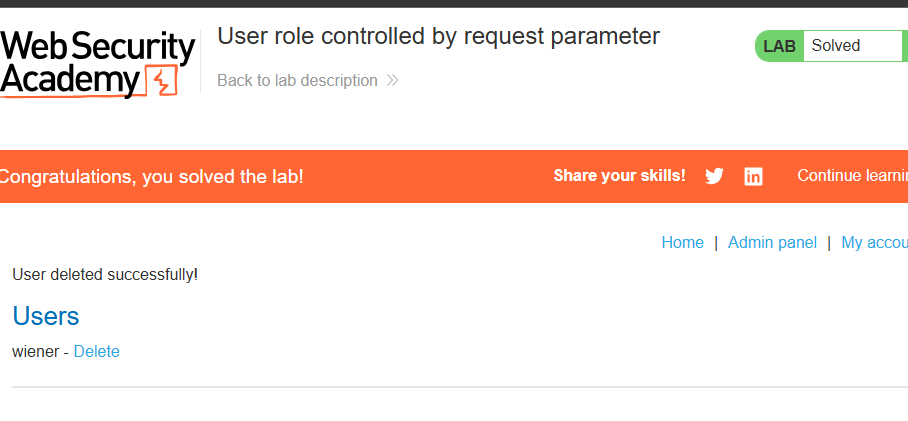Click the double chevron beside lab description
This screenshot has width=908, height=421.
(x=392, y=80)
